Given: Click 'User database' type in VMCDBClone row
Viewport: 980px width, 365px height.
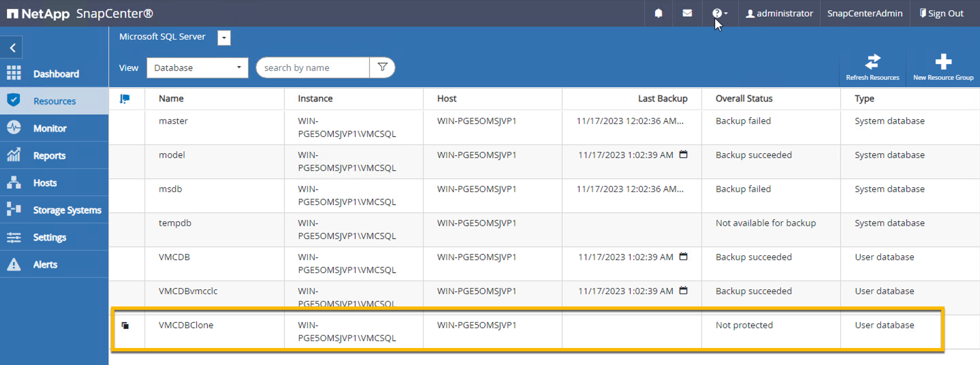Looking at the screenshot, I should pyautogui.click(x=885, y=325).
